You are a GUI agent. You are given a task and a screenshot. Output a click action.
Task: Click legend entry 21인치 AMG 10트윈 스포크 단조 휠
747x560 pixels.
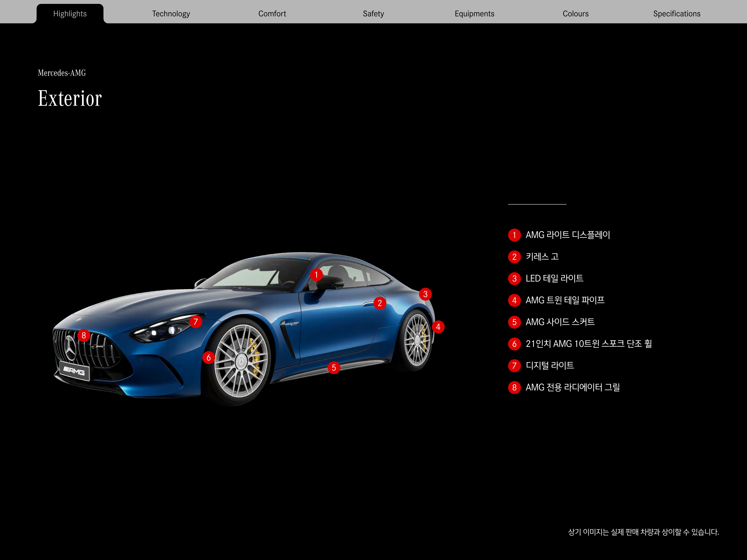(x=588, y=344)
